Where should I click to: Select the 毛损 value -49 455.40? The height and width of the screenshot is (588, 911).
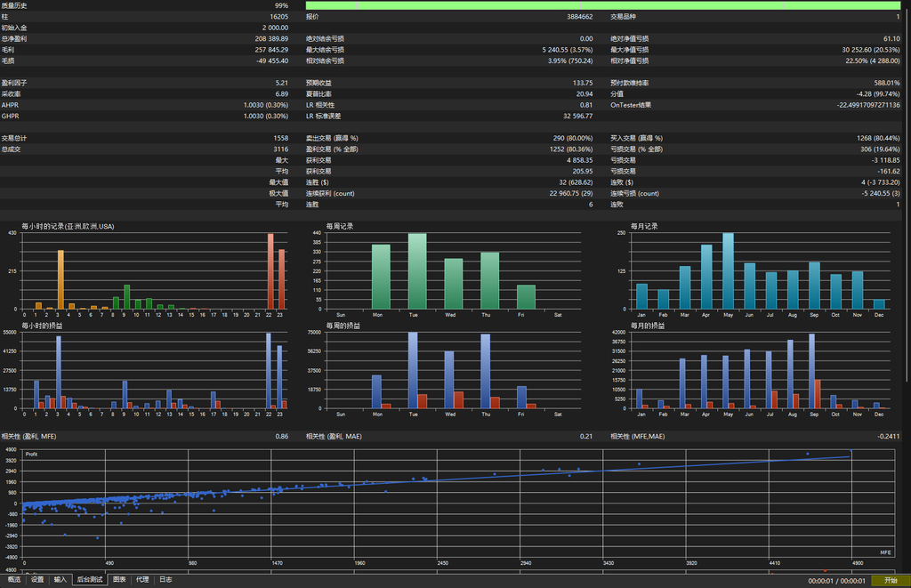point(272,61)
